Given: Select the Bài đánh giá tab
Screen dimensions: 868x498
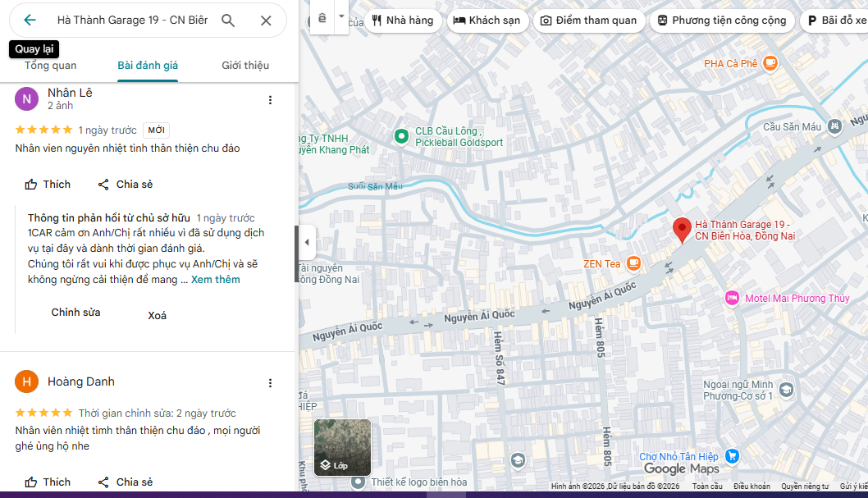Looking at the screenshot, I should point(147,66).
